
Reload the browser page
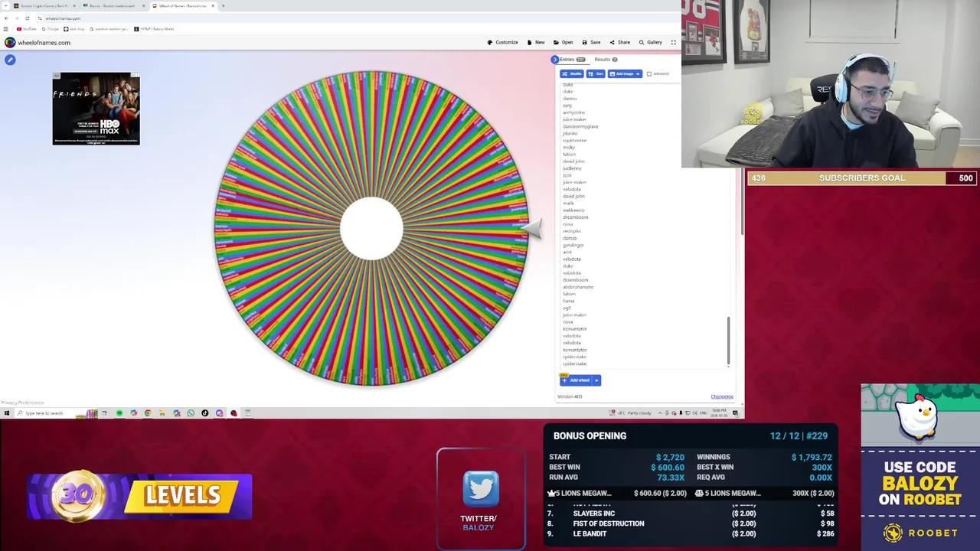(x=28, y=18)
